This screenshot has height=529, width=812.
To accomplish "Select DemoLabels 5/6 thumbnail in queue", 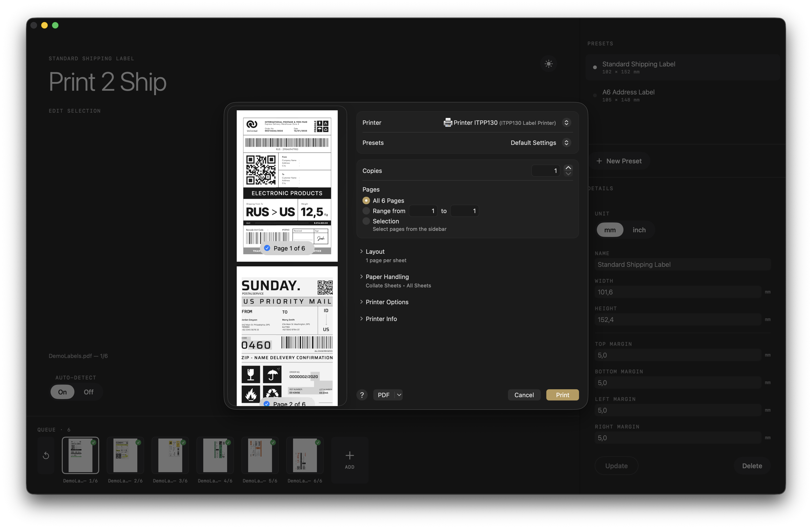I will click(x=260, y=455).
